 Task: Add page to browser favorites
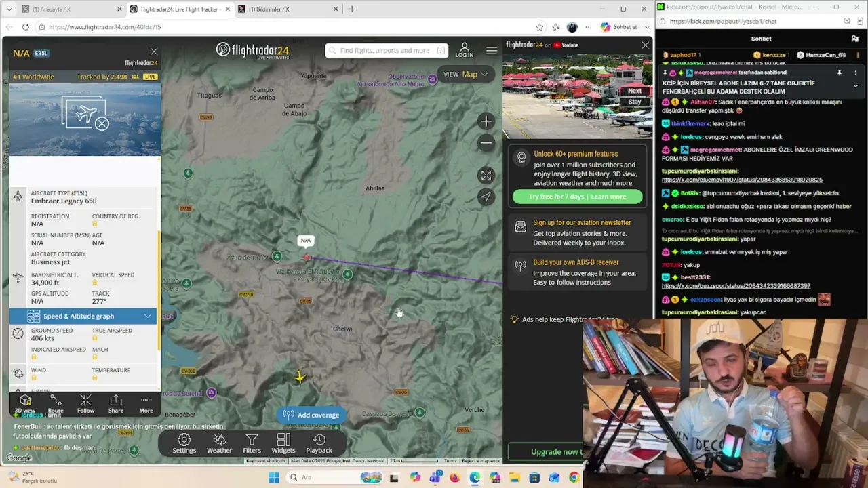coord(539,27)
